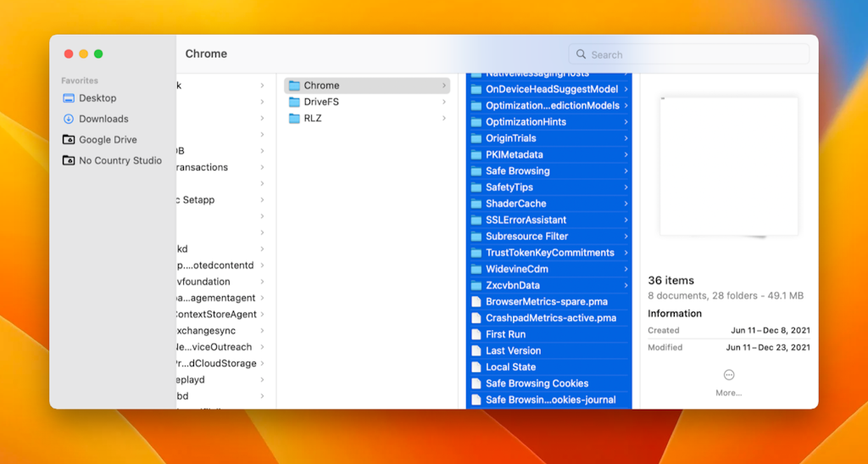The height and width of the screenshot is (464, 868).
Task: Click the OnDeviceHeadSuggestModel folder icon
Action: [x=476, y=89]
